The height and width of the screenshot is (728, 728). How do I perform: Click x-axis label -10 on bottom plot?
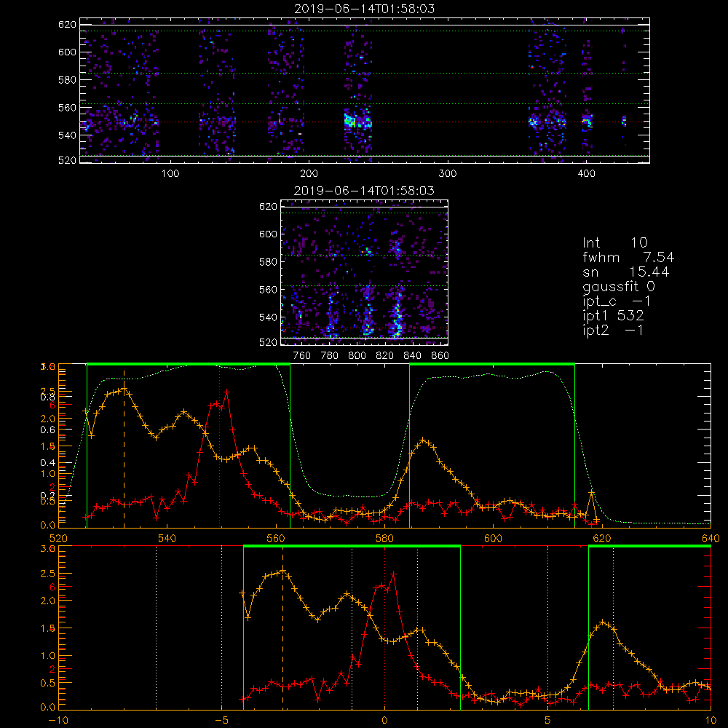[58, 721]
